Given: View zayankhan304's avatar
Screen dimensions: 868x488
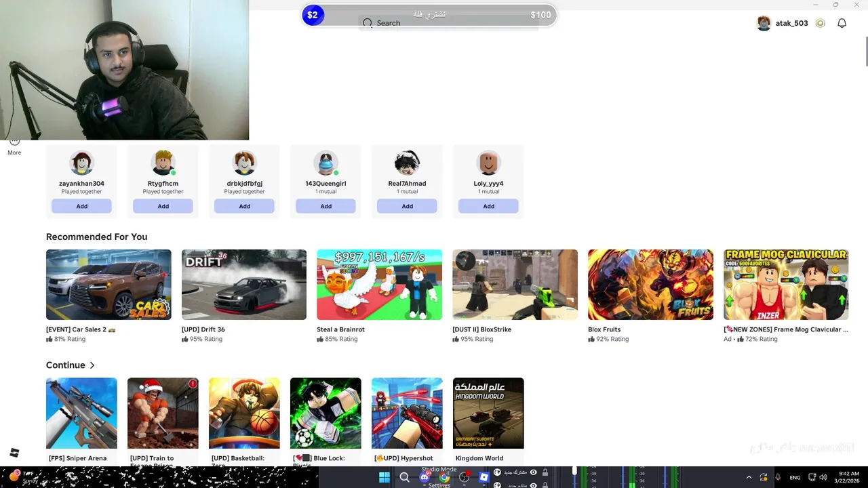Looking at the screenshot, I should [x=81, y=163].
